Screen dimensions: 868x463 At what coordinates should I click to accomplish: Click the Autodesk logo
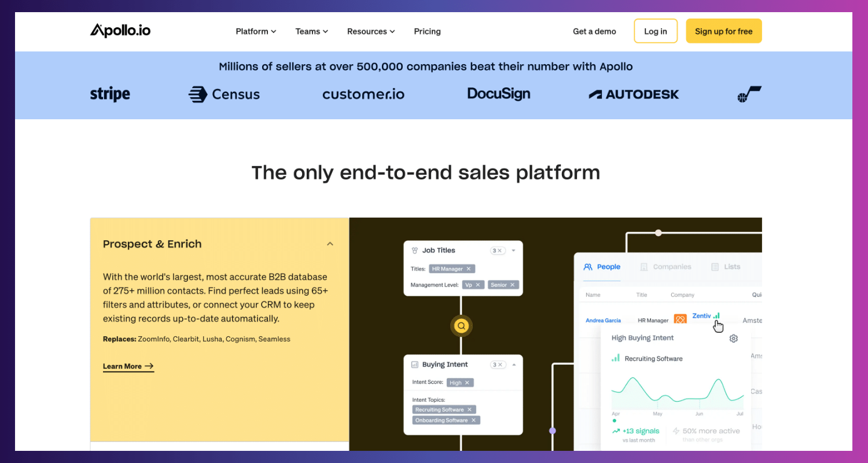[x=634, y=94]
